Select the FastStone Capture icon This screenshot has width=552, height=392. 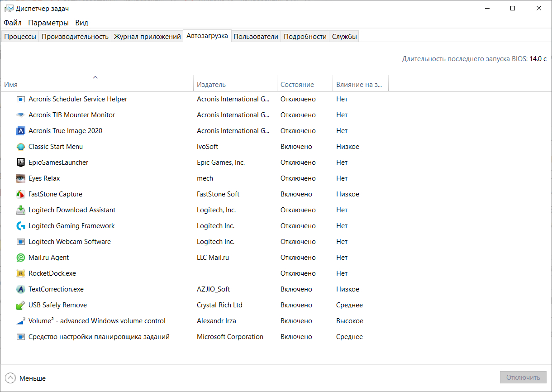20,194
